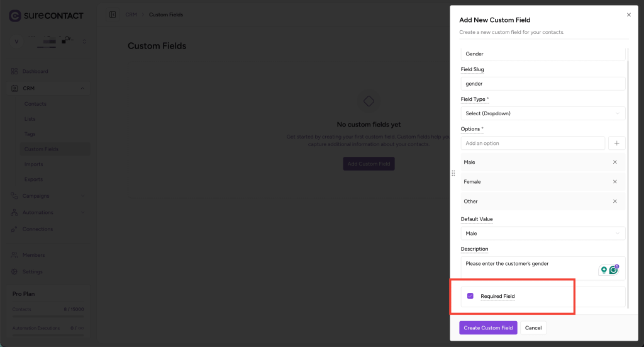The height and width of the screenshot is (347, 644).
Task: Collapse the CRM menu section
Action: point(82,89)
